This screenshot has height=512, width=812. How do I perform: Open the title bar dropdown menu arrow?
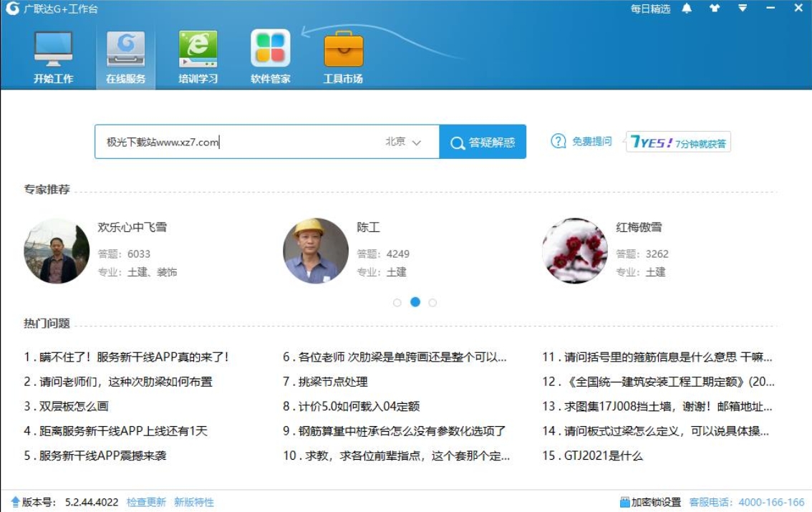point(743,9)
